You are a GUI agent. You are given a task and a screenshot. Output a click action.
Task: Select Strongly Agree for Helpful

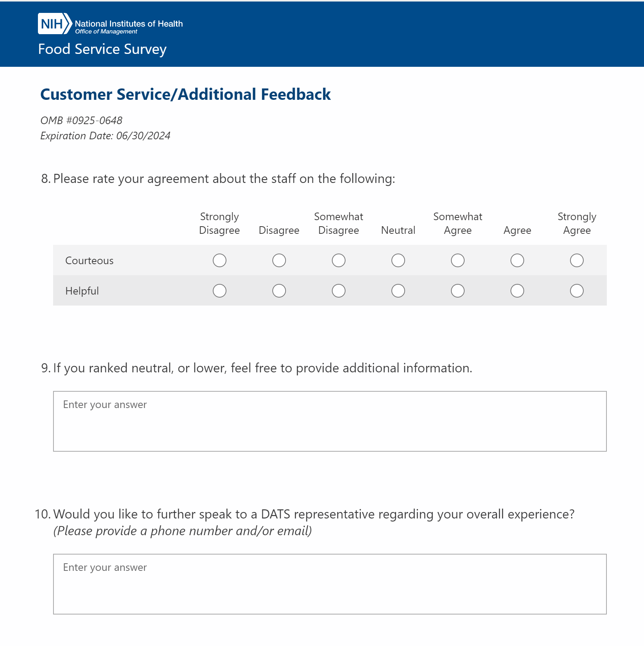coord(577,291)
